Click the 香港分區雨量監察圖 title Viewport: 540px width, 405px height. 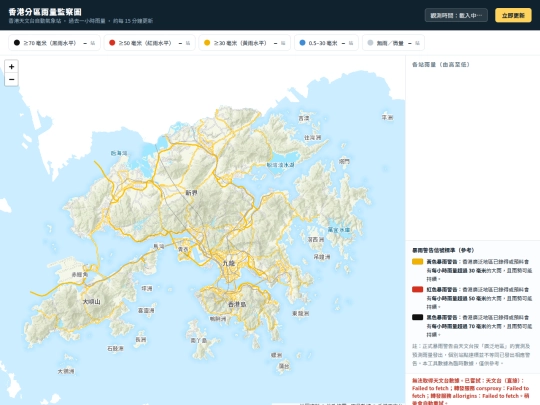(45, 12)
